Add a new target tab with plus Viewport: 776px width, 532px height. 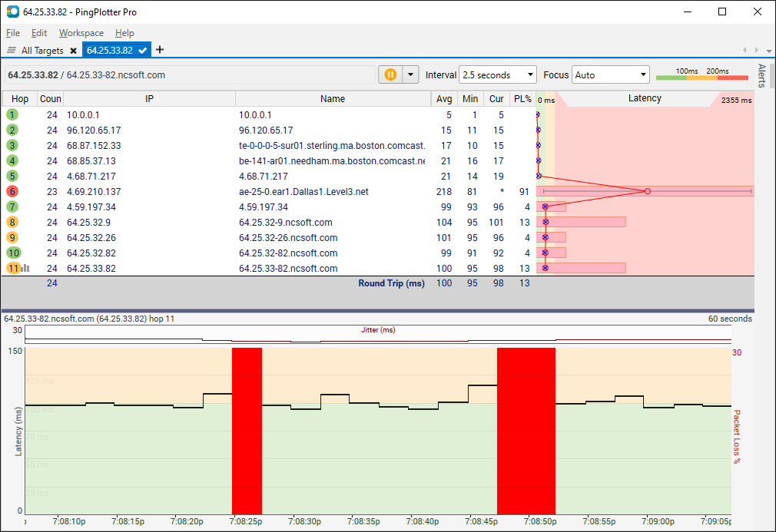[159, 49]
